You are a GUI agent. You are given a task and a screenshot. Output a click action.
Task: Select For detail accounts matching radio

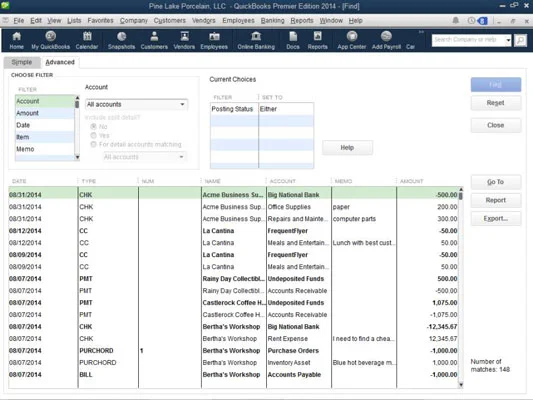pos(93,144)
